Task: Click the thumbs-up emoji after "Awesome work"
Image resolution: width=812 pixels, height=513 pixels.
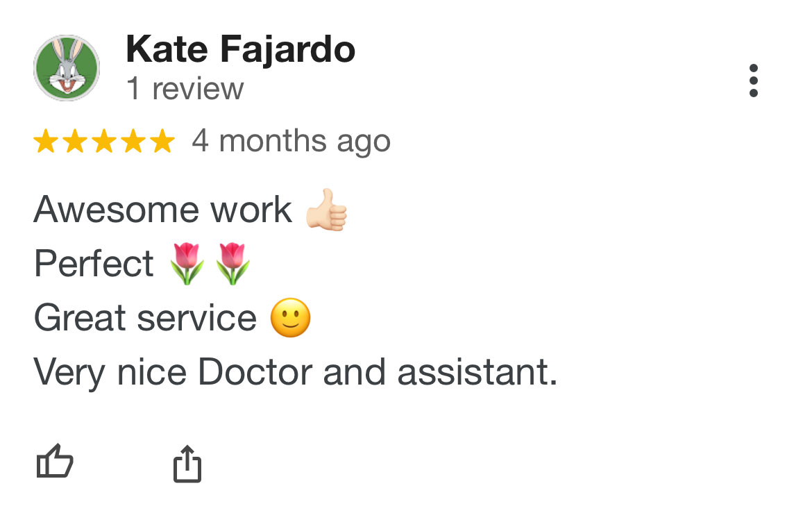Action: [326, 210]
